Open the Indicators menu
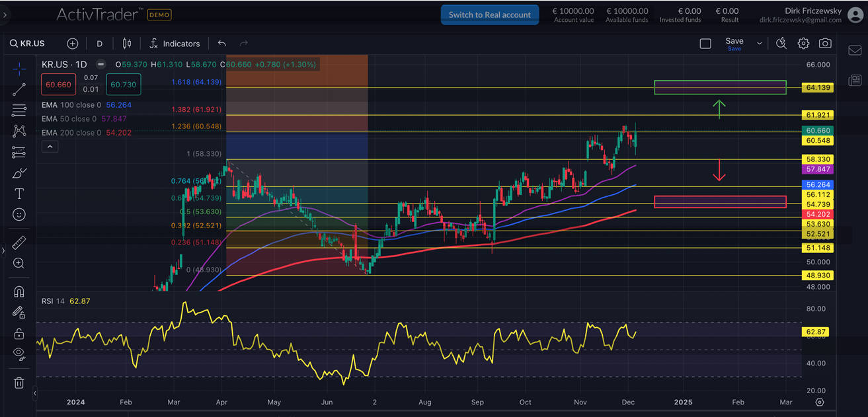 [x=175, y=44]
